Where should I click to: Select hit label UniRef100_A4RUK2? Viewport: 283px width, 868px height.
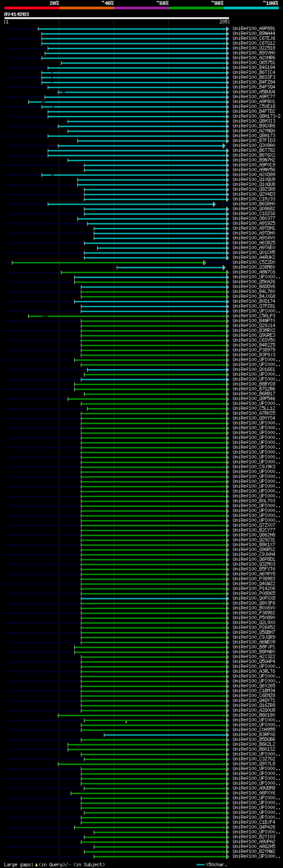click(254, 258)
